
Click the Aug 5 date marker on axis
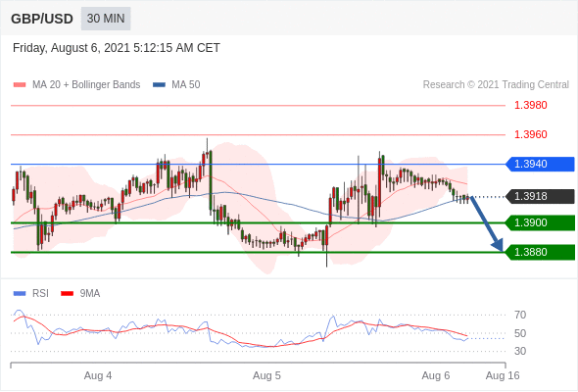click(266, 375)
